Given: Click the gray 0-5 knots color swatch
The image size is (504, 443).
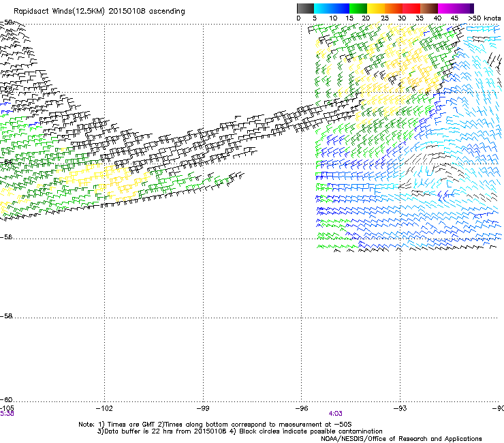Looking at the screenshot, I should coord(305,8).
